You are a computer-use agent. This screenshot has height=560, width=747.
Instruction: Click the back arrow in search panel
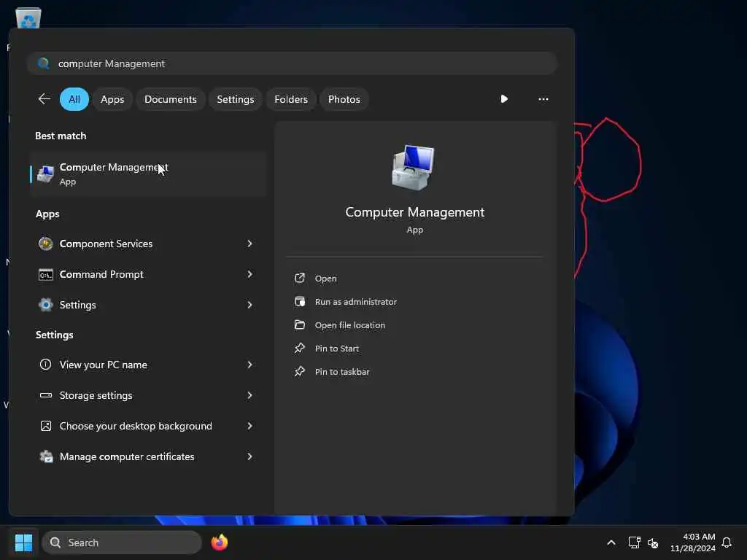[x=44, y=99]
